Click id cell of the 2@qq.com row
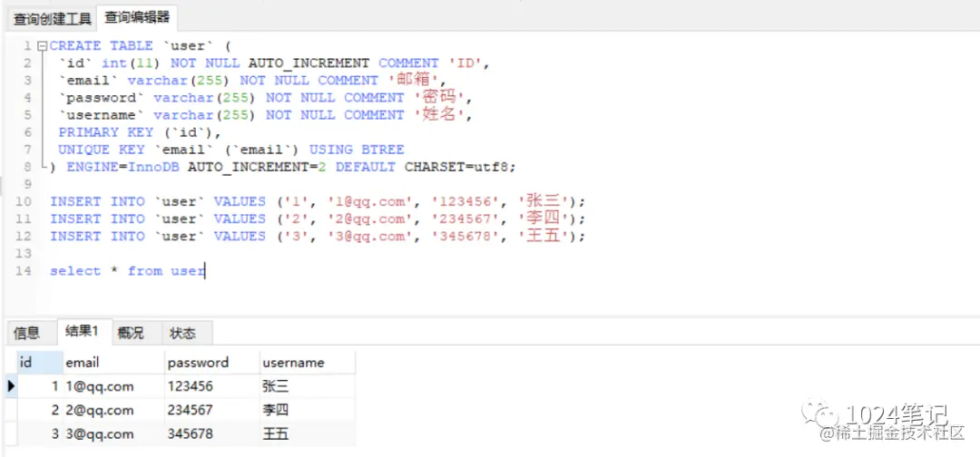The image size is (980, 457). tap(40, 410)
